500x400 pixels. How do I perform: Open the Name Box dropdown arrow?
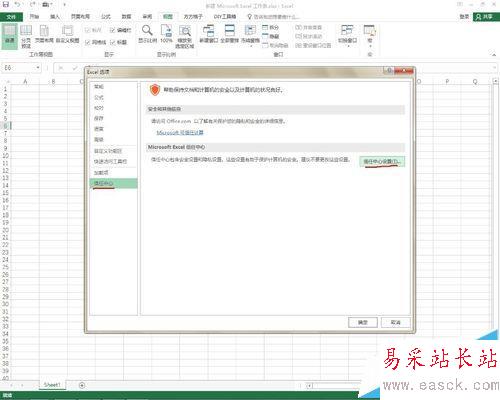[x=38, y=68]
